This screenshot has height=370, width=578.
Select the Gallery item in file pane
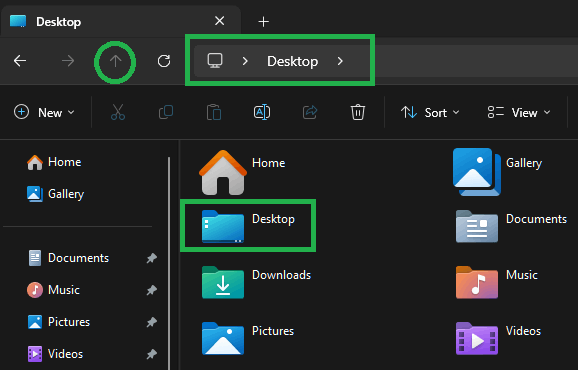pyautogui.click(x=498, y=172)
